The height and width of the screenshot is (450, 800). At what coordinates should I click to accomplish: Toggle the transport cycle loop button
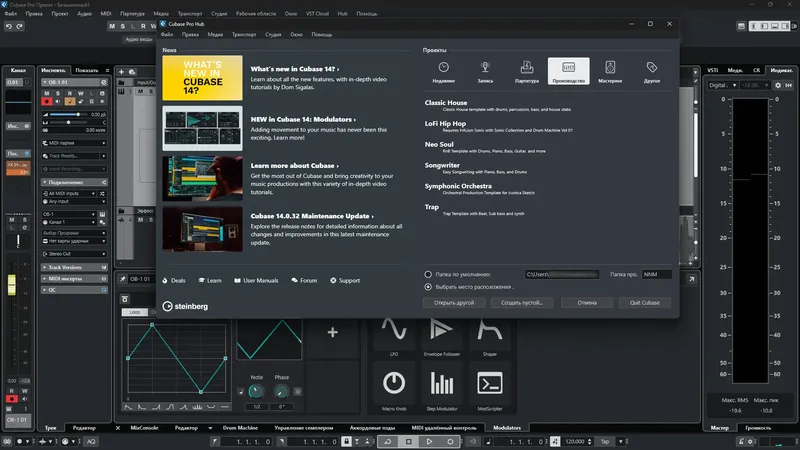tap(388, 441)
